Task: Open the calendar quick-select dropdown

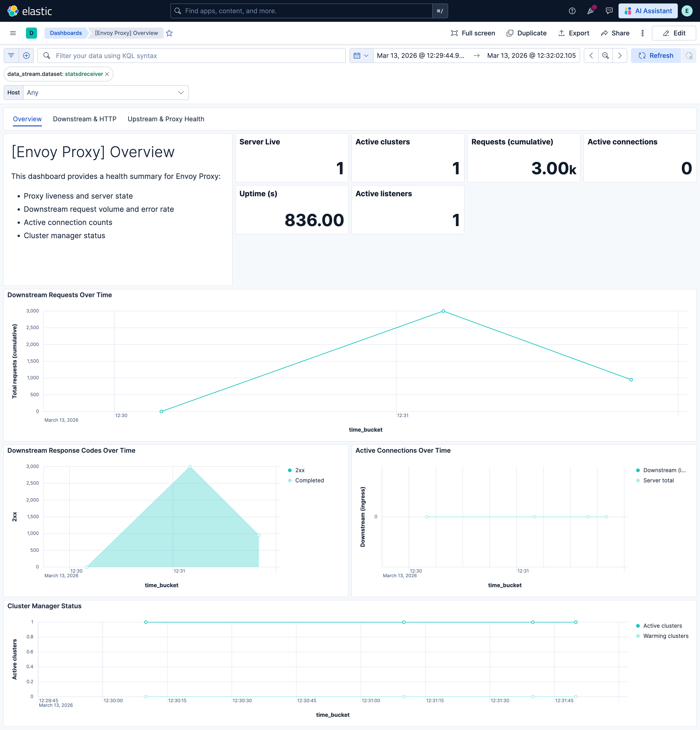Action: [361, 56]
